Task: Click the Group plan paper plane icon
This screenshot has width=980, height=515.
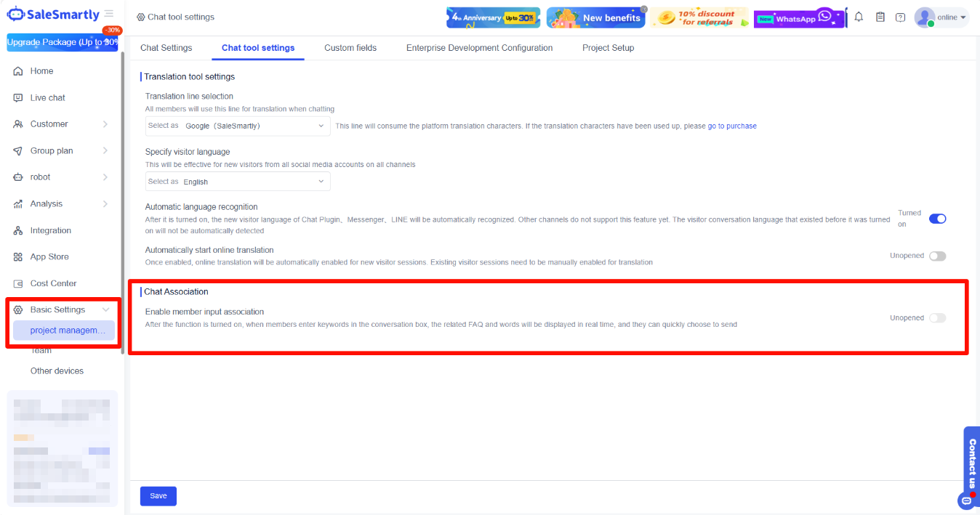Action: point(18,151)
